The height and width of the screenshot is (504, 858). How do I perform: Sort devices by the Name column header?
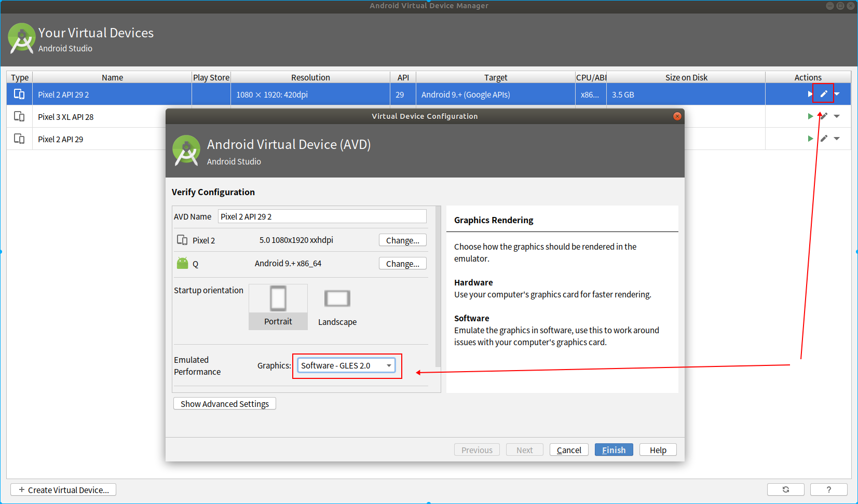pos(112,77)
